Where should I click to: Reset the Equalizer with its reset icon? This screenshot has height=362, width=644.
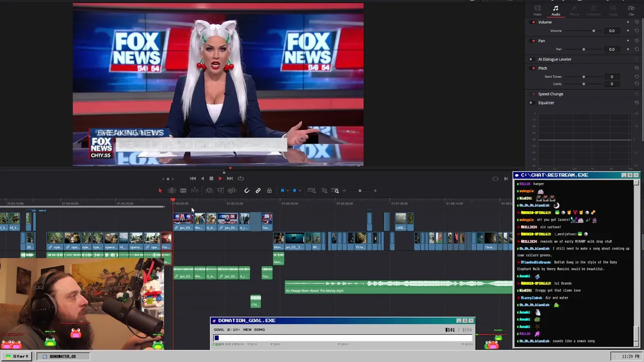pos(637,103)
